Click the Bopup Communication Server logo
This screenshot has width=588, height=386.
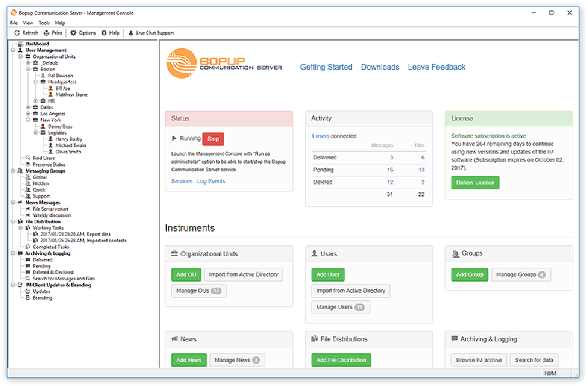224,63
